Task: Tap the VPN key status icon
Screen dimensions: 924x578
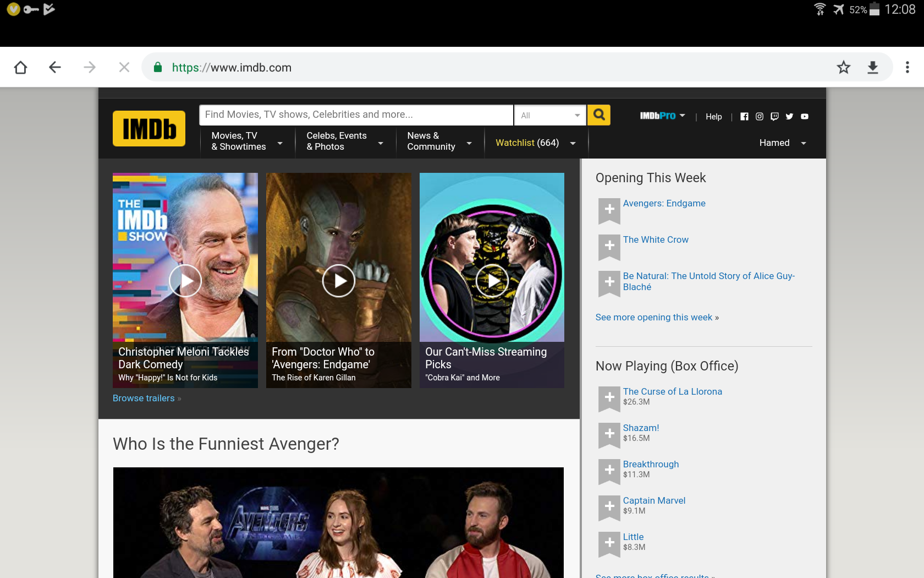Action: (x=31, y=9)
